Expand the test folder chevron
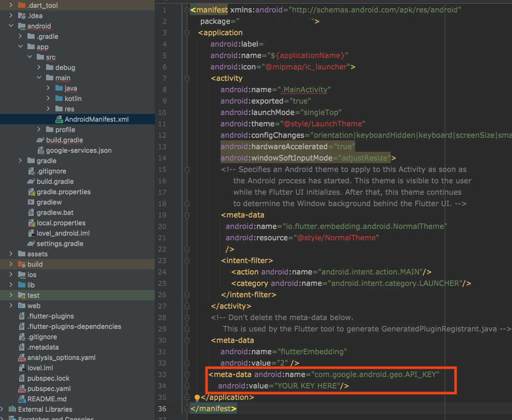 [11, 295]
